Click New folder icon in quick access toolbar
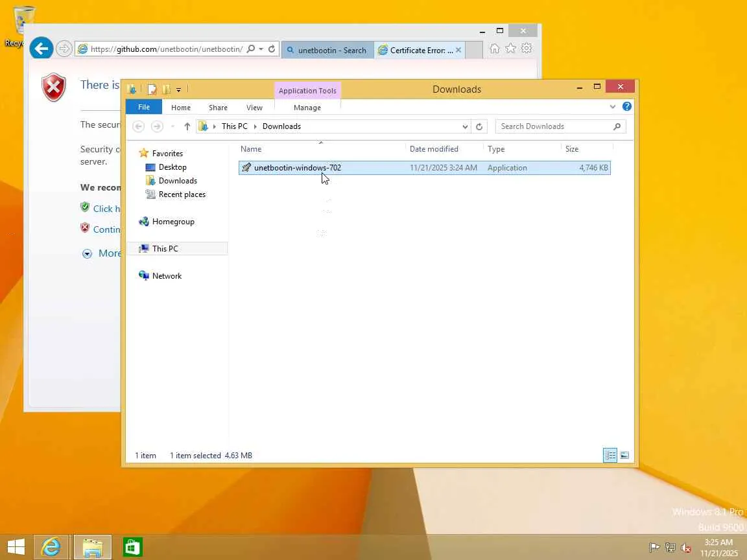The height and width of the screenshot is (560, 747). pyautogui.click(x=166, y=89)
